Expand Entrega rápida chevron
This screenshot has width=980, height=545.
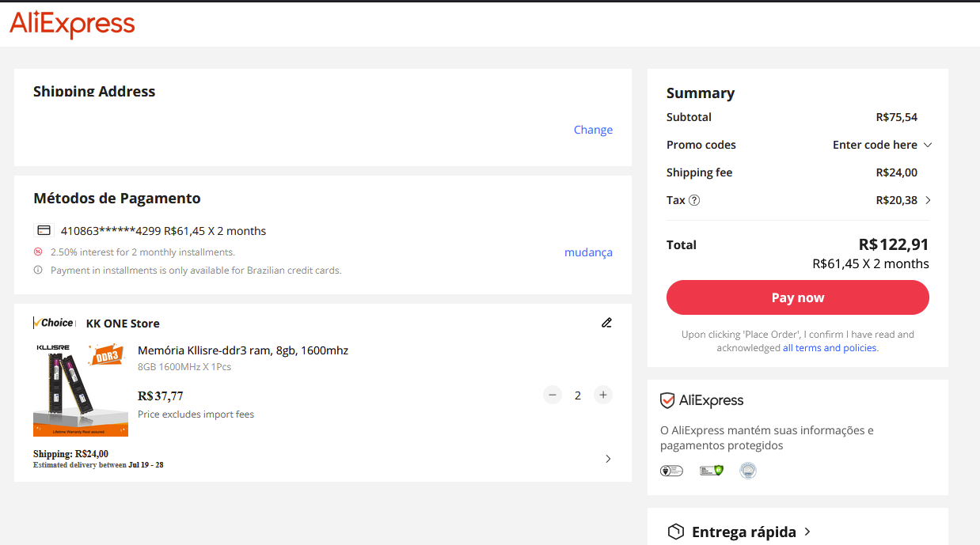pyautogui.click(x=807, y=532)
